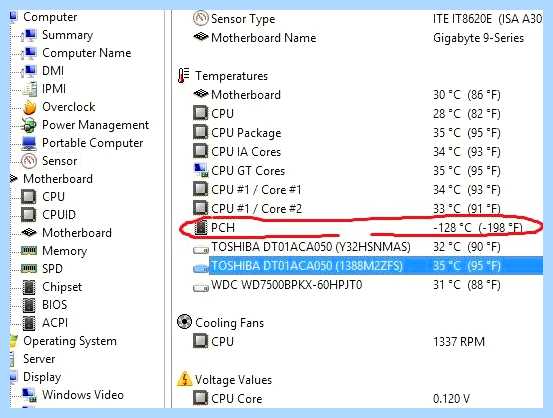
Task: Click the Sensor gauge icon in tree
Action: [x=29, y=161]
